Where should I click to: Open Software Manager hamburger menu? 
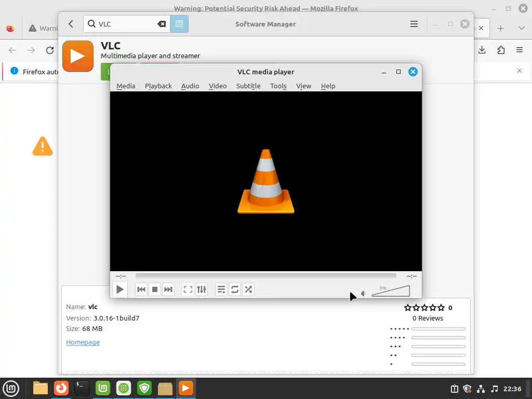[x=414, y=24]
